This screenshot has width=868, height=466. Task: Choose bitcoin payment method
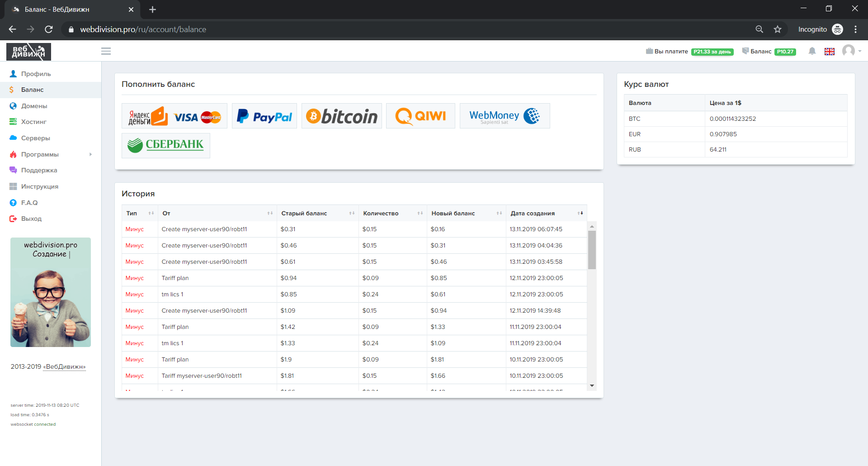341,116
